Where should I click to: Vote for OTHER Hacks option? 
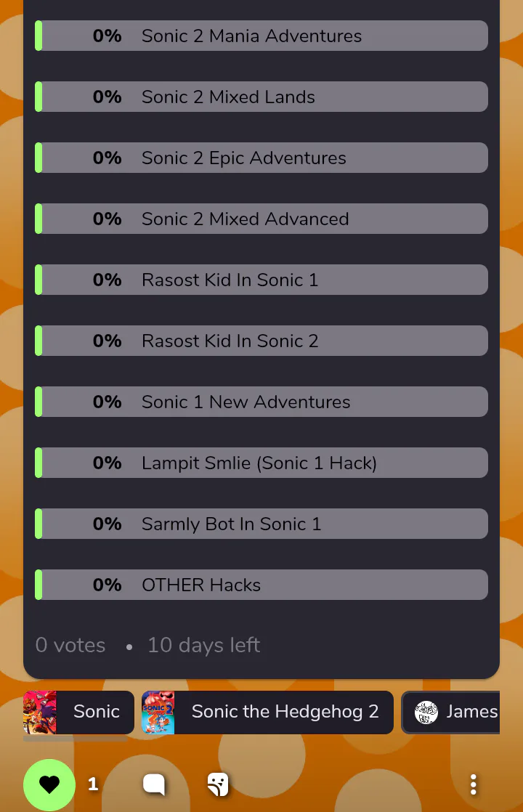click(261, 585)
